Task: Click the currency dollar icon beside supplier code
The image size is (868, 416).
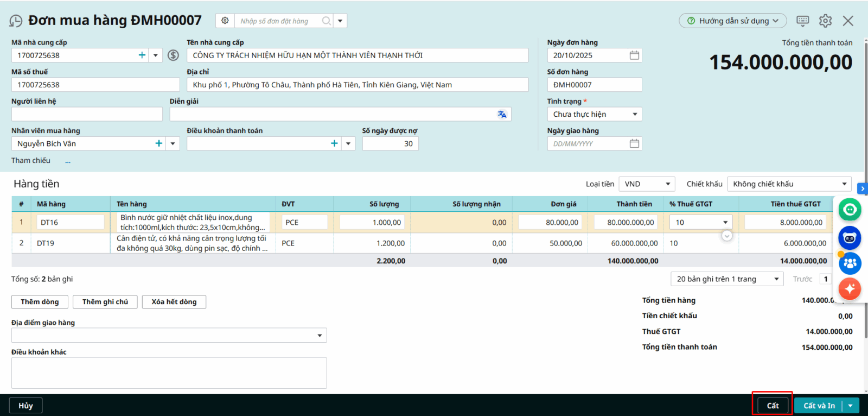Action: coord(173,55)
